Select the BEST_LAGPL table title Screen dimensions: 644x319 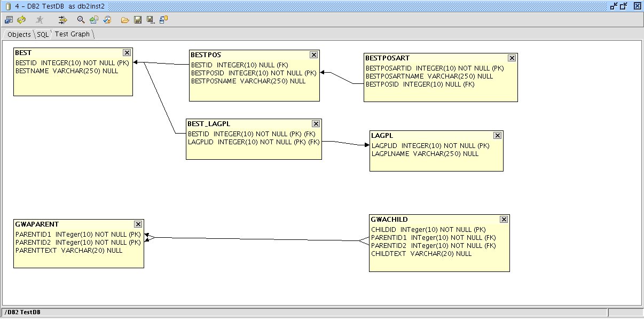click(x=209, y=123)
